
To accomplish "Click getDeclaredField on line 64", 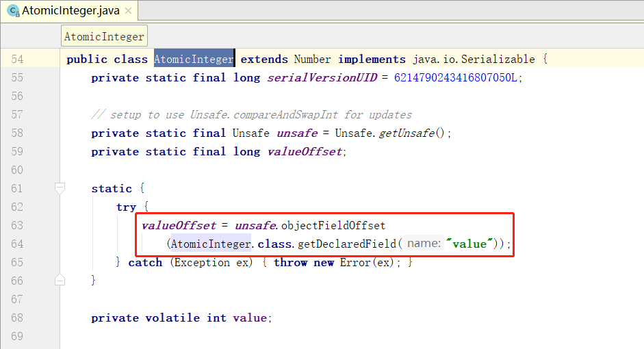I will point(347,244).
